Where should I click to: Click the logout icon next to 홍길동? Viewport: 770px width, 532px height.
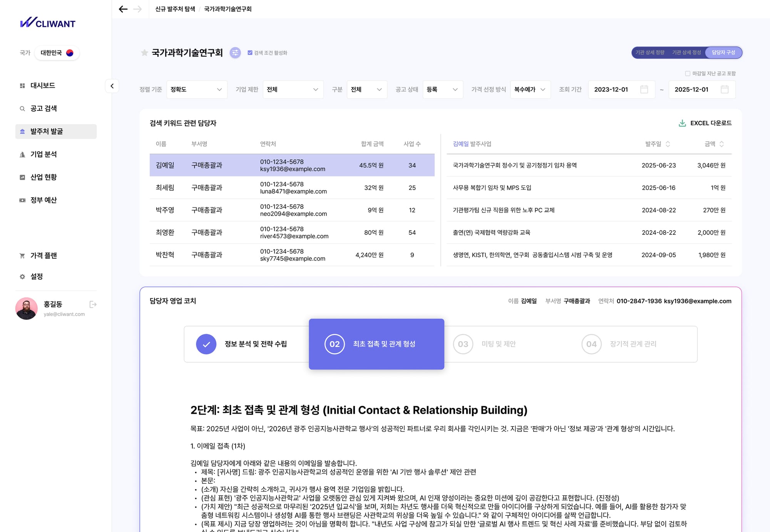click(93, 304)
